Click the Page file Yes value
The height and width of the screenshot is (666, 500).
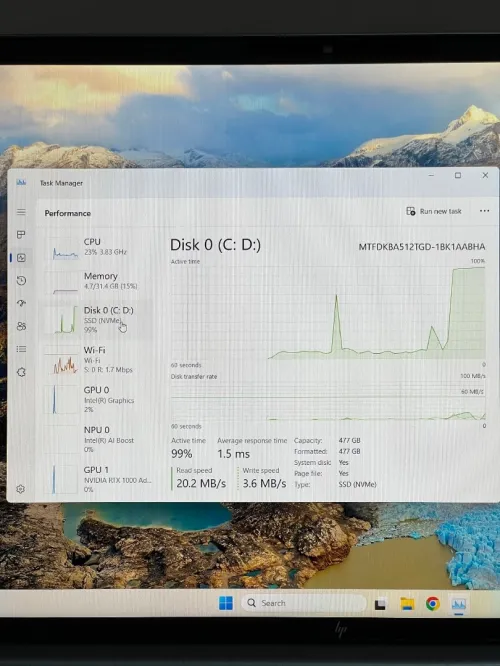[x=343, y=474]
